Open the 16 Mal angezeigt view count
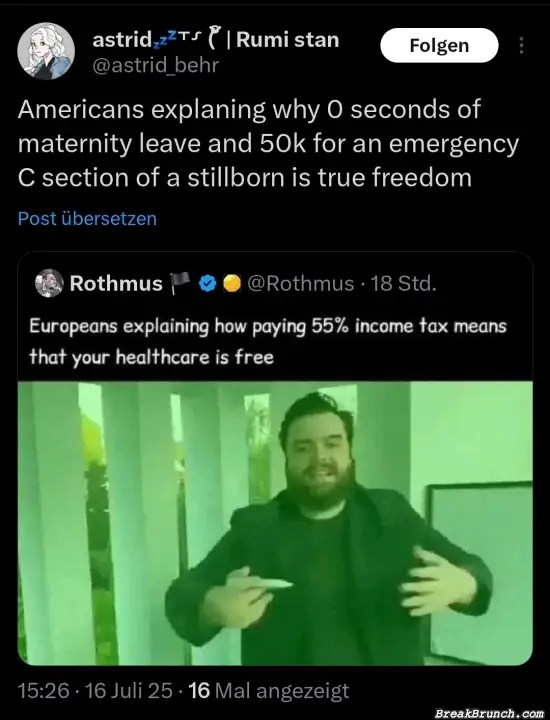This screenshot has height=720, width=550. pos(269,690)
